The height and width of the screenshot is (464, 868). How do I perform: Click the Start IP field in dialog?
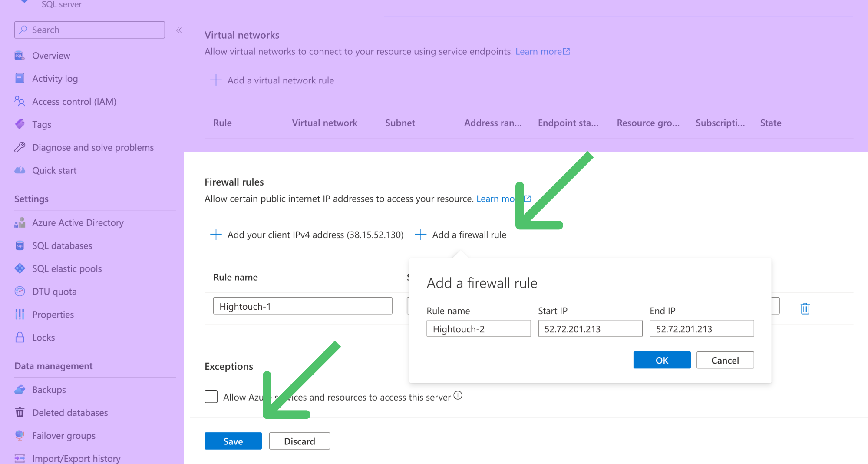[590, 328]
